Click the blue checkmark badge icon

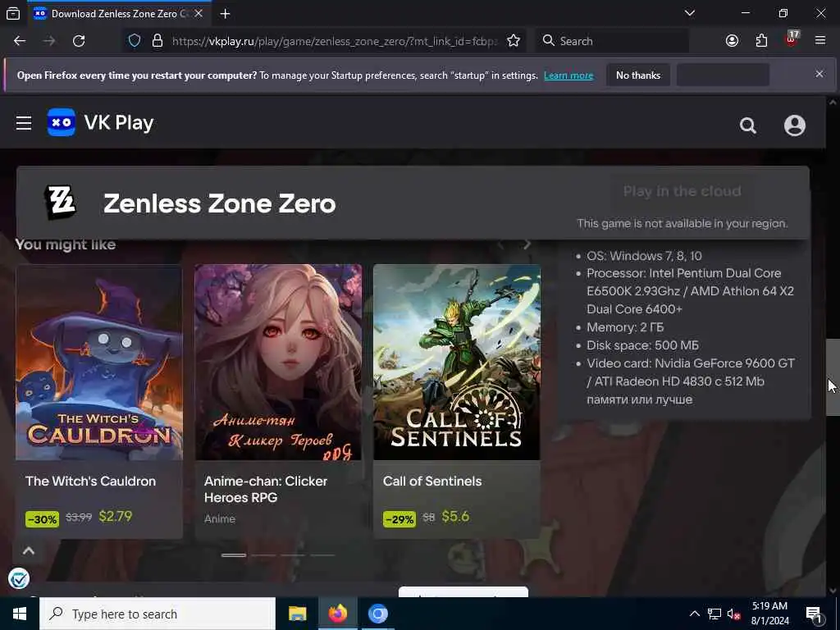point(19,578)
